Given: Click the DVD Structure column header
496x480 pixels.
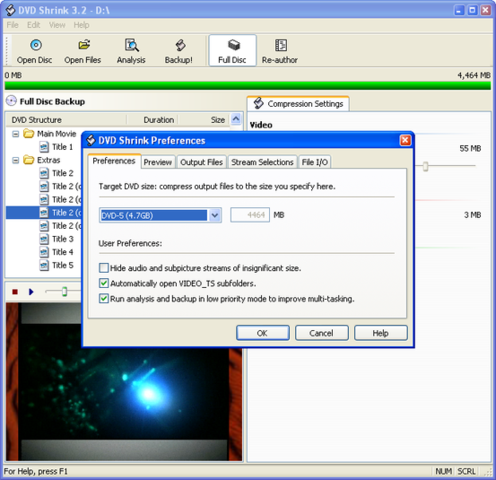Looking at the screenshot, I should (x=66, y=120).
